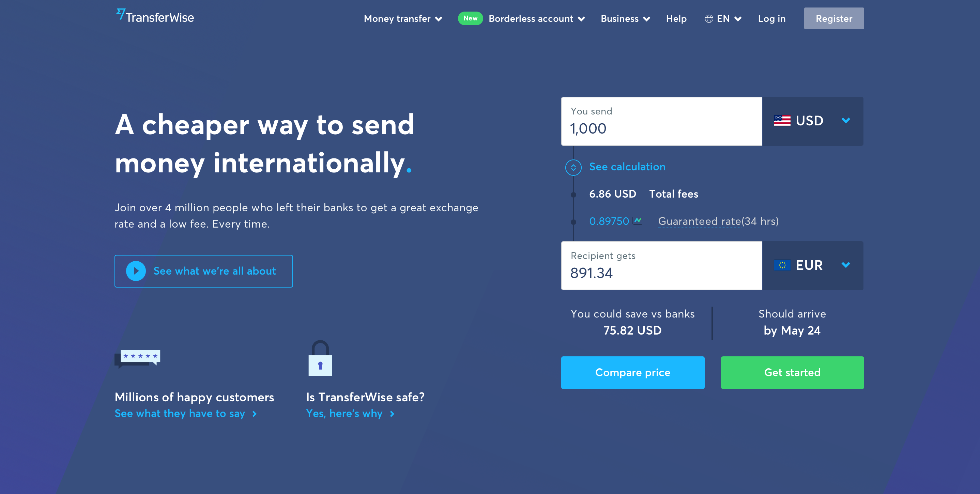Click the Log in menu item
Viewport: 980px width, 494px height.
point(771,18)
